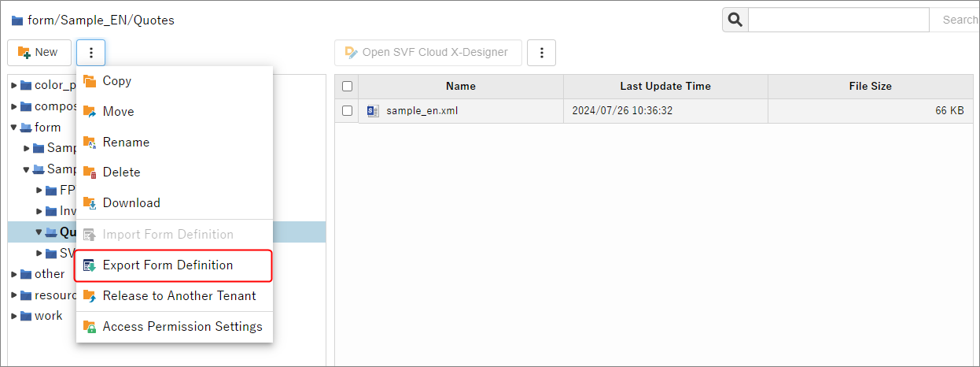Click the Rename folder icon
The image size is (980, 367).
click(90, 143)
